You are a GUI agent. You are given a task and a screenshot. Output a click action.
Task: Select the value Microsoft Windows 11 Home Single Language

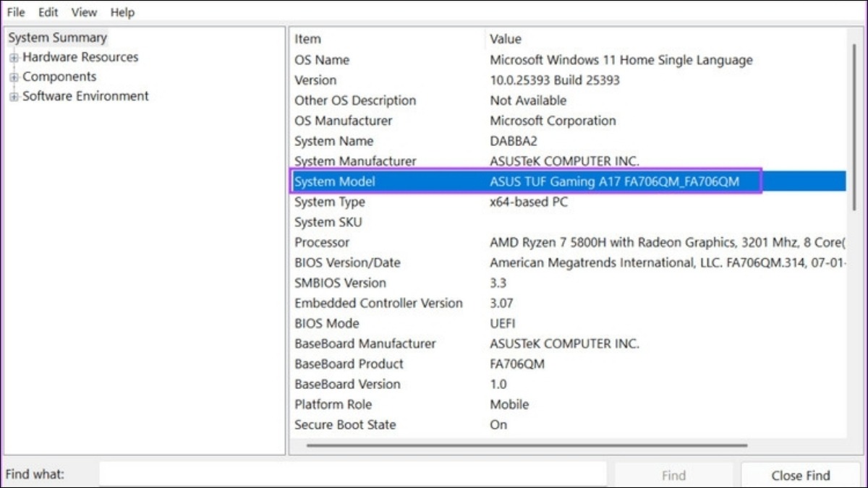pos(621,60)
